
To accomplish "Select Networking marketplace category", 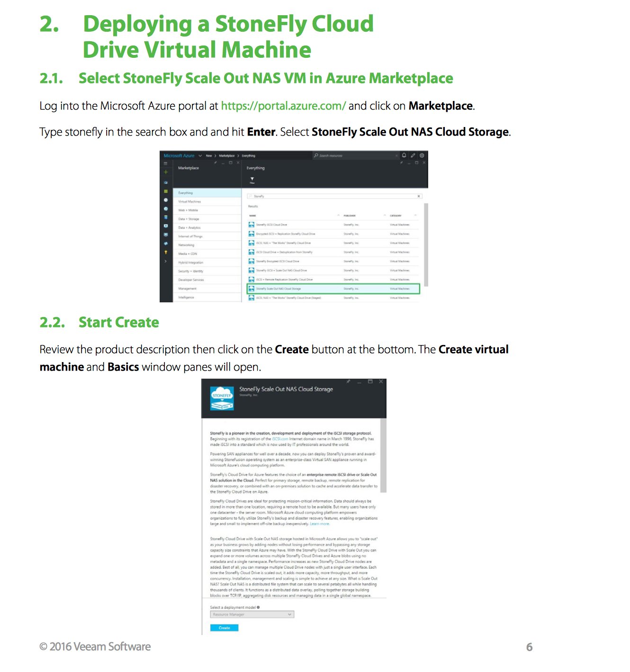I will pos(207,245).
